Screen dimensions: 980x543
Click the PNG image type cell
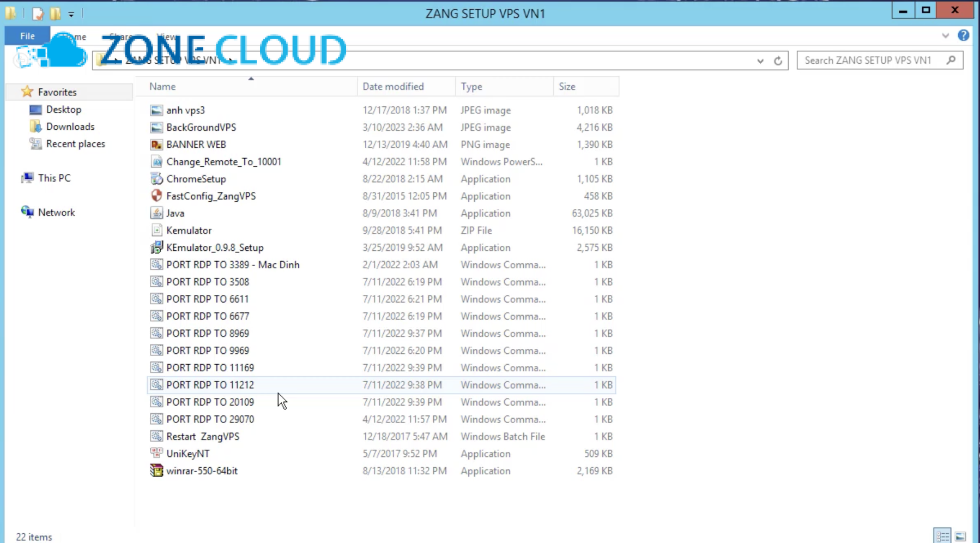[485, 144]
